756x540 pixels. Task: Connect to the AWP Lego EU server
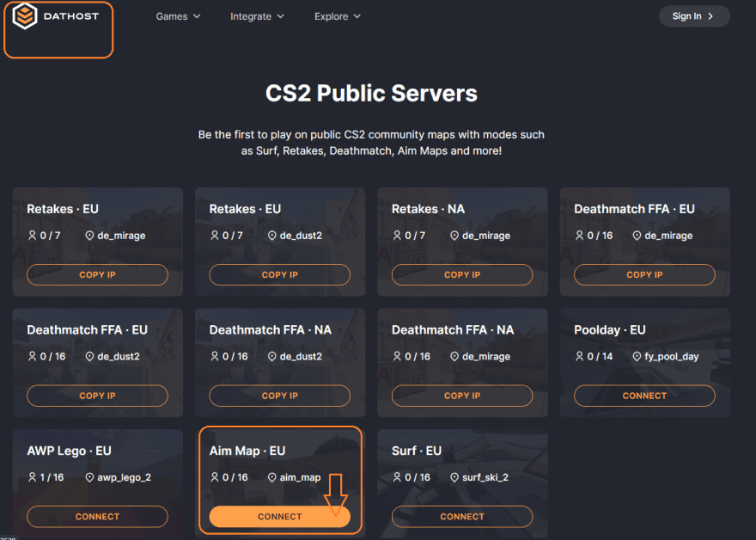coord(97,517)
